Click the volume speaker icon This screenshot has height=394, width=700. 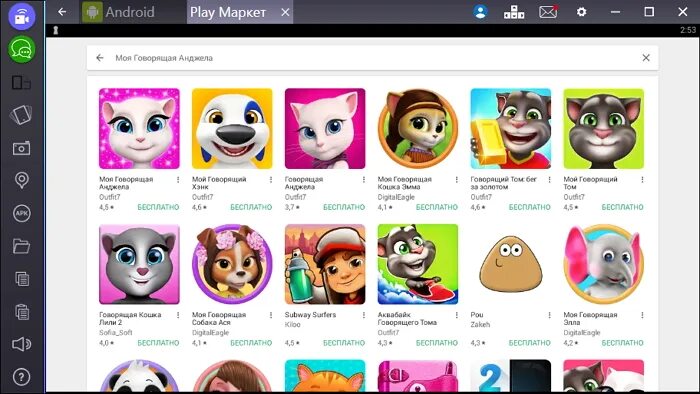[21, 344]
